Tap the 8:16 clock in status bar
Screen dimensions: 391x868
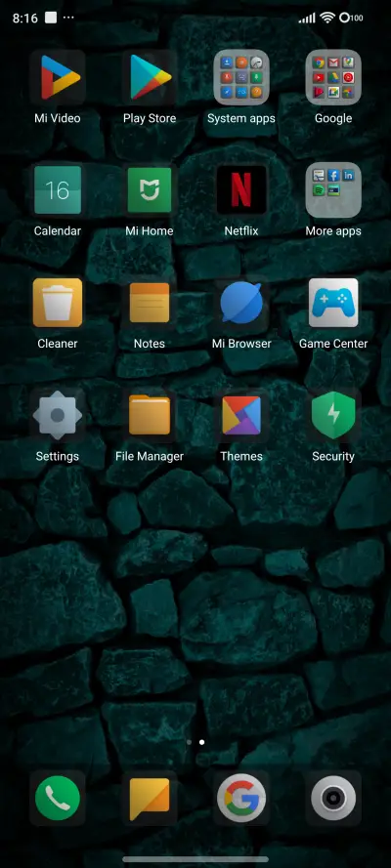click(24, 19)
